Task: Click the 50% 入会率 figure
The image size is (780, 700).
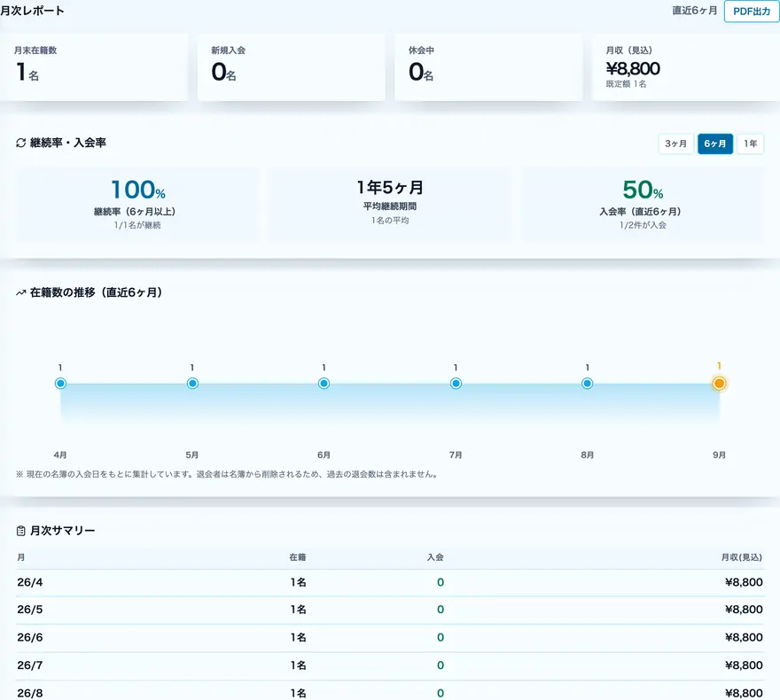Action: click(x=643, y=190)
